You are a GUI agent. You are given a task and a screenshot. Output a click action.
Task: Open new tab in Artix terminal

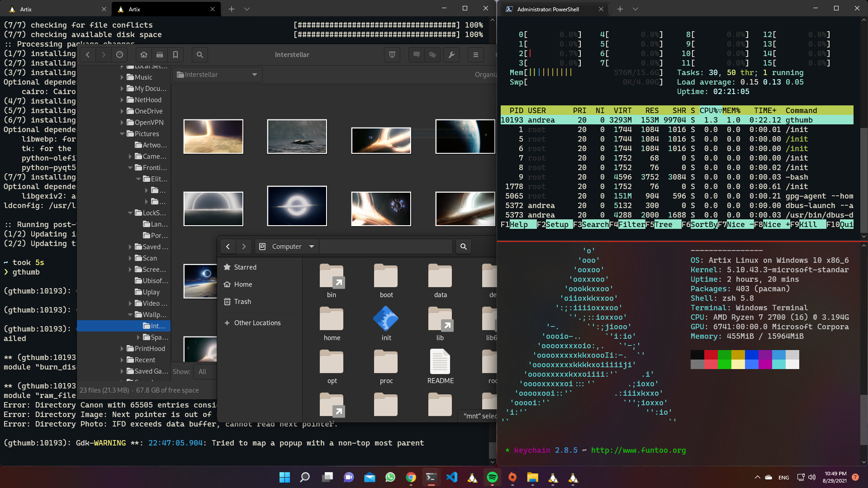click(x=232, y=9)
